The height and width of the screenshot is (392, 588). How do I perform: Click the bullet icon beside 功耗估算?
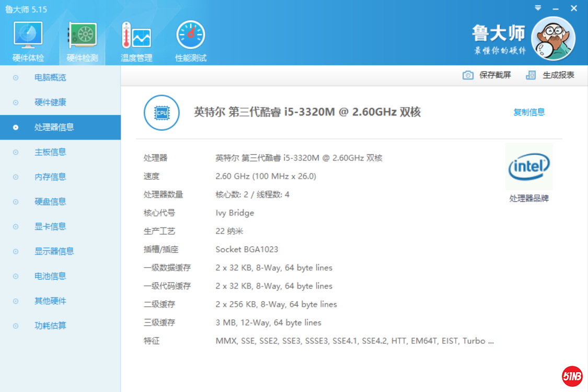coord(15,326)
